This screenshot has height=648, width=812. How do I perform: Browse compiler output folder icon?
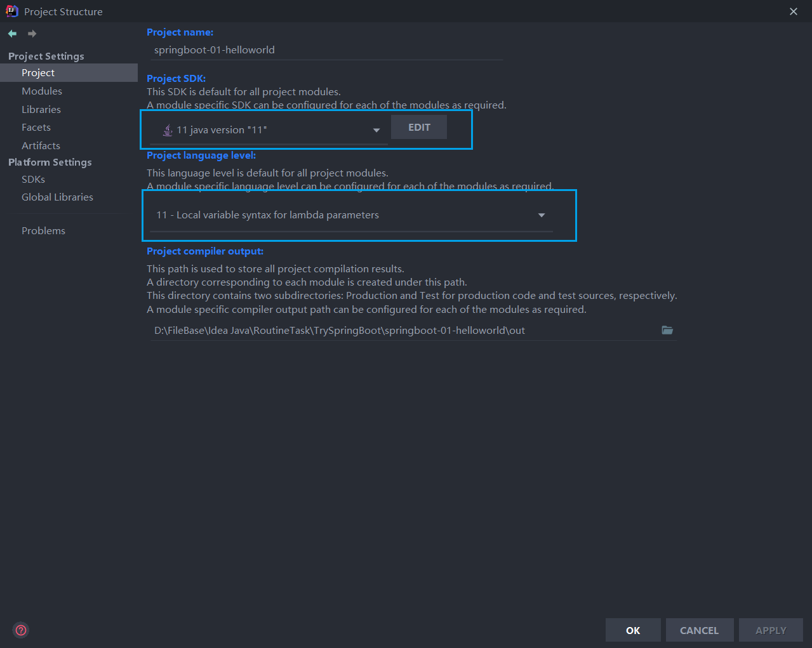tap(667, 330)
